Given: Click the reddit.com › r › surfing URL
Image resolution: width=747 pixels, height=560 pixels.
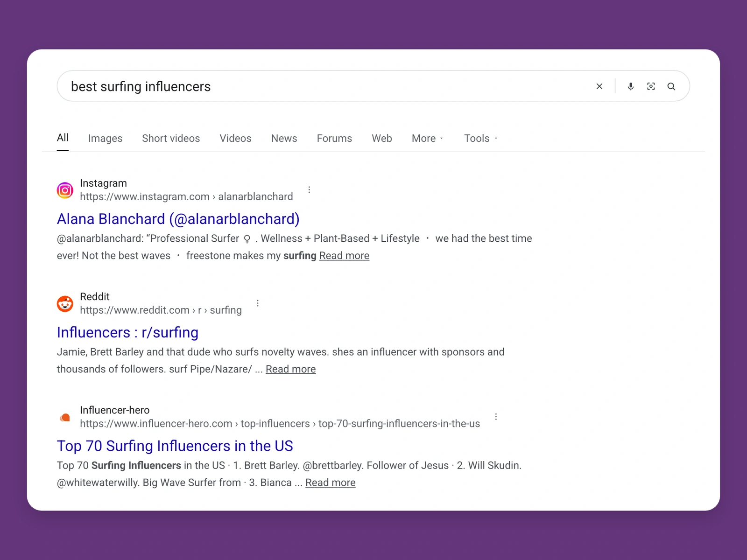Looking at the screenshot, I should (161, 310).
